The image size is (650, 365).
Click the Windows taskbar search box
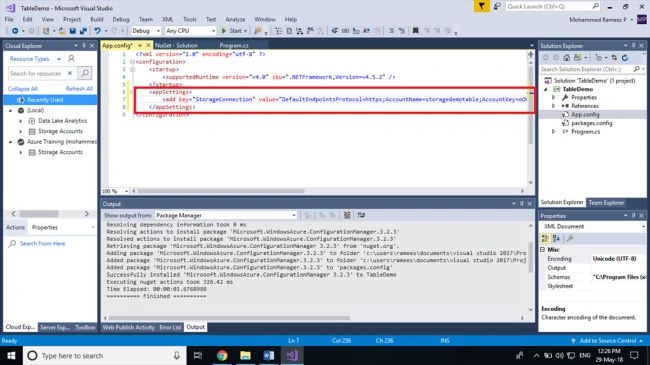(x=104, y=355)
